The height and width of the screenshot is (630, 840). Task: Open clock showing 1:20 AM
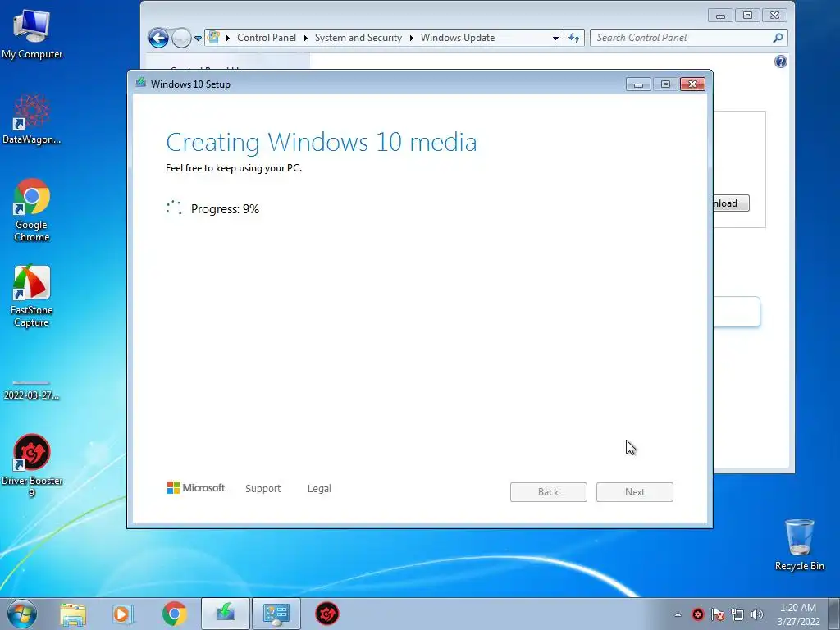[x=798, y=614]
